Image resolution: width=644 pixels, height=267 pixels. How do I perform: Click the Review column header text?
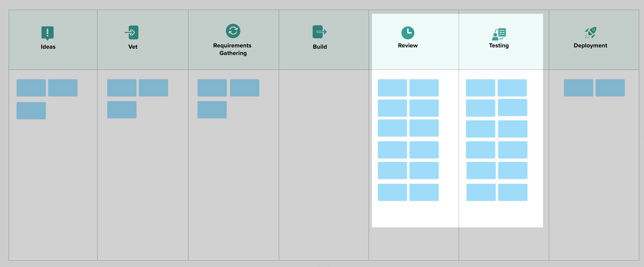pyautogui.click(x=408, y=45)
